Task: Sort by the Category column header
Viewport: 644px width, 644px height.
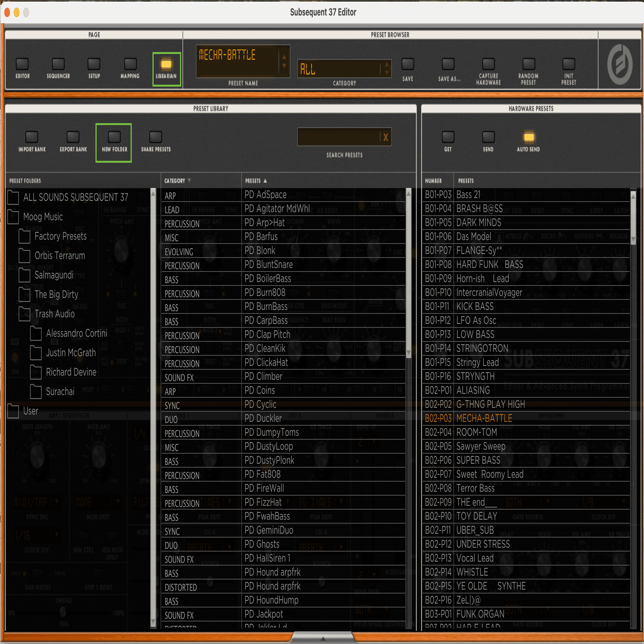Action: (x=178, y=181)
